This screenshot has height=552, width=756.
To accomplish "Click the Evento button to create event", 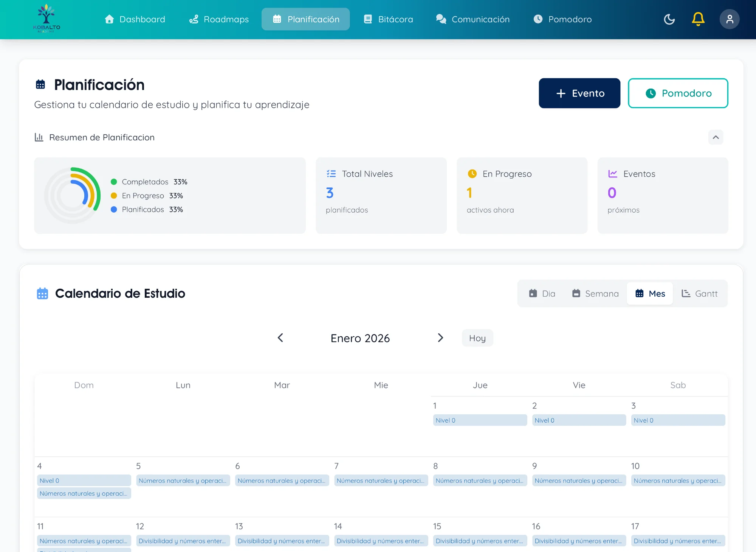I will 579,93.
